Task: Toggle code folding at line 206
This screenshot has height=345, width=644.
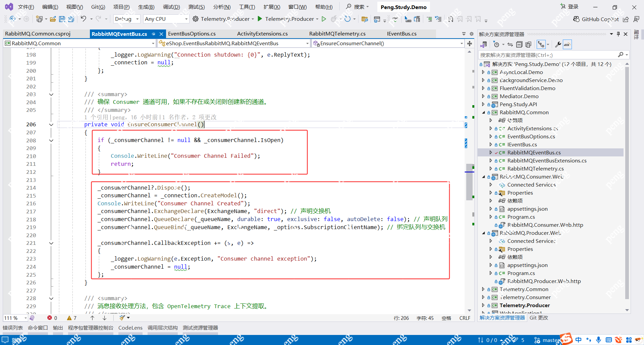Action: tap(51, 125)
